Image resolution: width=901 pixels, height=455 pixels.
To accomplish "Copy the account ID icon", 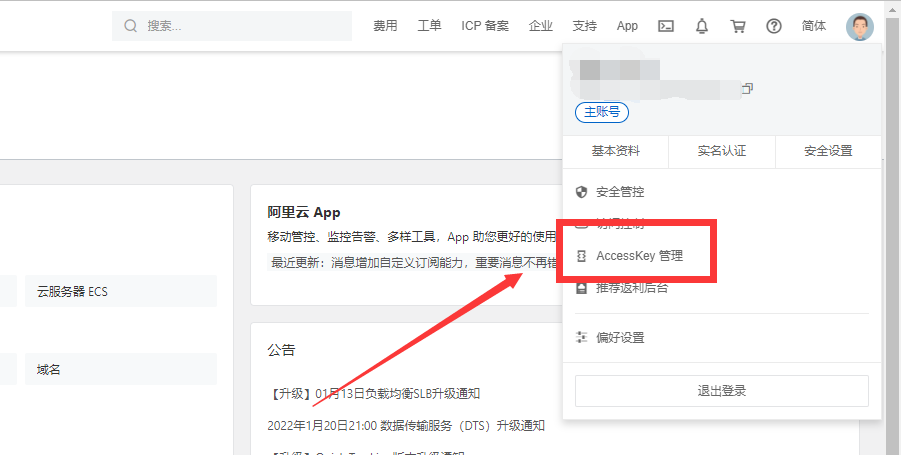I will (x=747, y=88).
